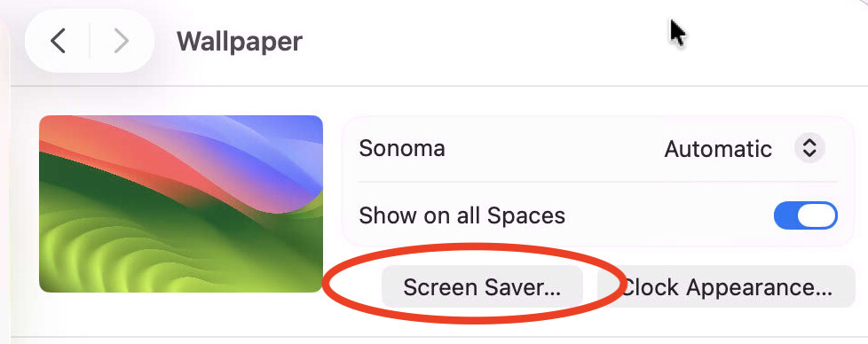This screenshot has width=868, height=344.
Task: Select the Sonoma wallpaper preview thumbnail
Action: click(181, 204)
